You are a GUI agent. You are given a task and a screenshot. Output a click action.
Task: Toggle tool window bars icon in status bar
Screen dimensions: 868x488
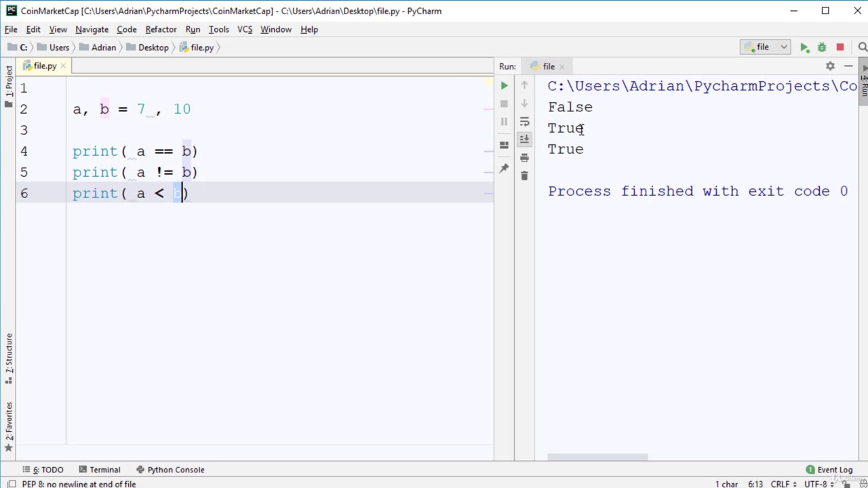coord(11,484)
